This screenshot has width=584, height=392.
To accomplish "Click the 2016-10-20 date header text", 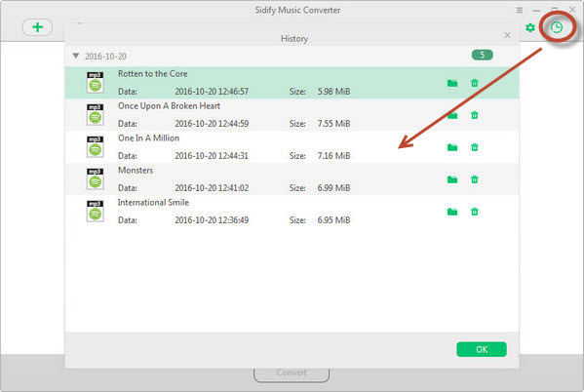I will point(105,57).
